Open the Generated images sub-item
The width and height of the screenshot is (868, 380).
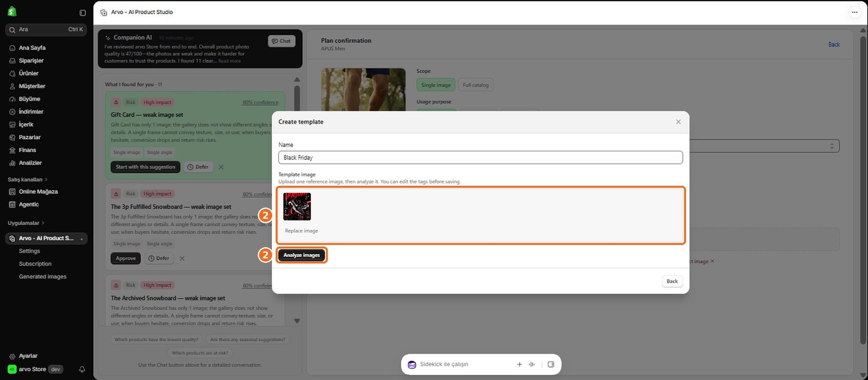point(43,276)
